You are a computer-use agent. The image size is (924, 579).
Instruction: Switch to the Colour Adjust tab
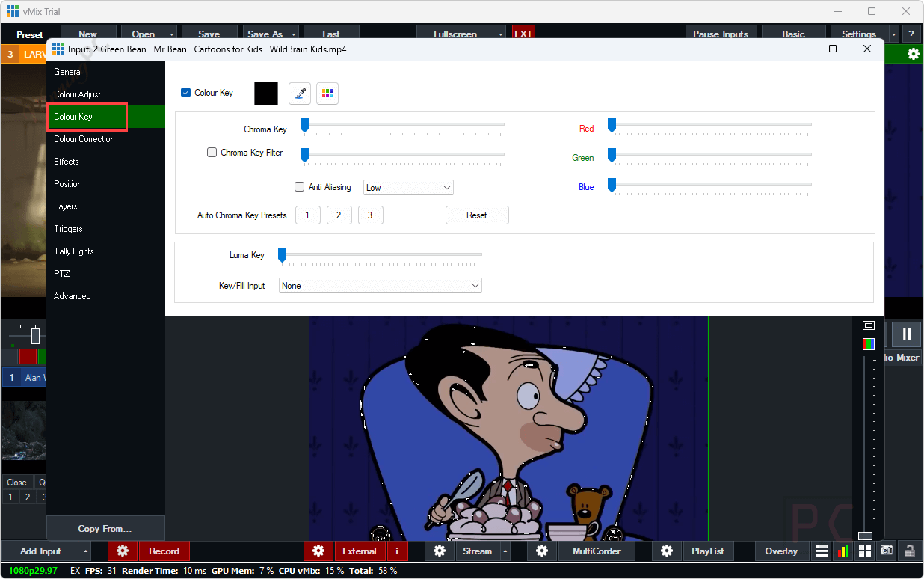105,94
